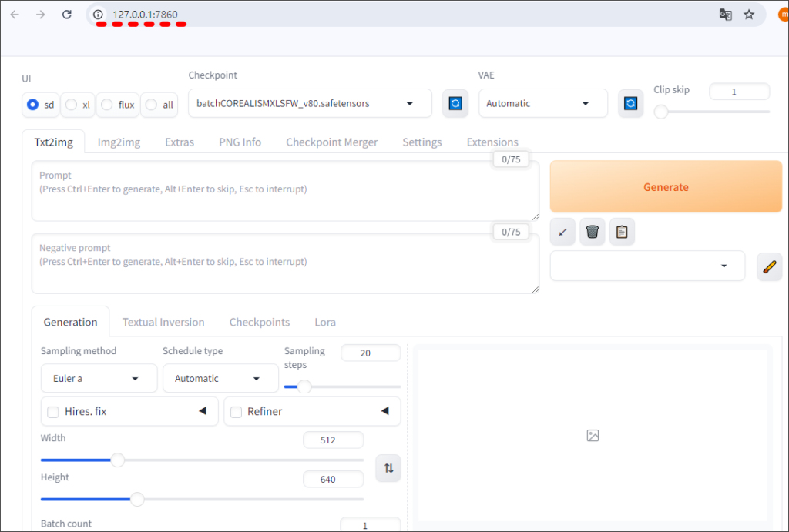Click the arrow icon to read last generation parameters
The height and width of the screenshot is (532, 789).
tap(562, 232)
